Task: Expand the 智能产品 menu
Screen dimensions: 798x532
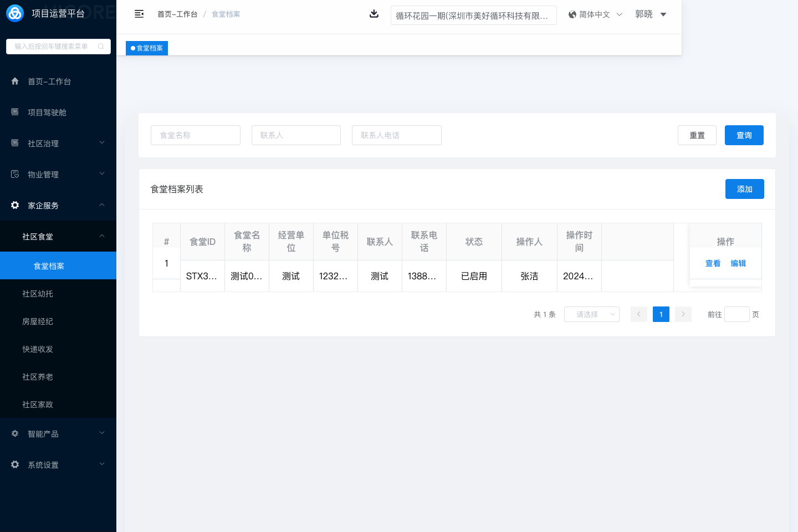Action: tap(58, 434)
